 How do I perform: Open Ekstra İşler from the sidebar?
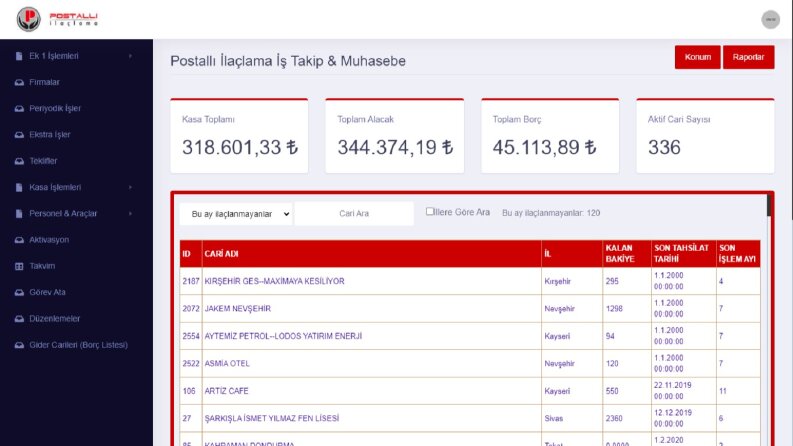click(x=50, y=135)
